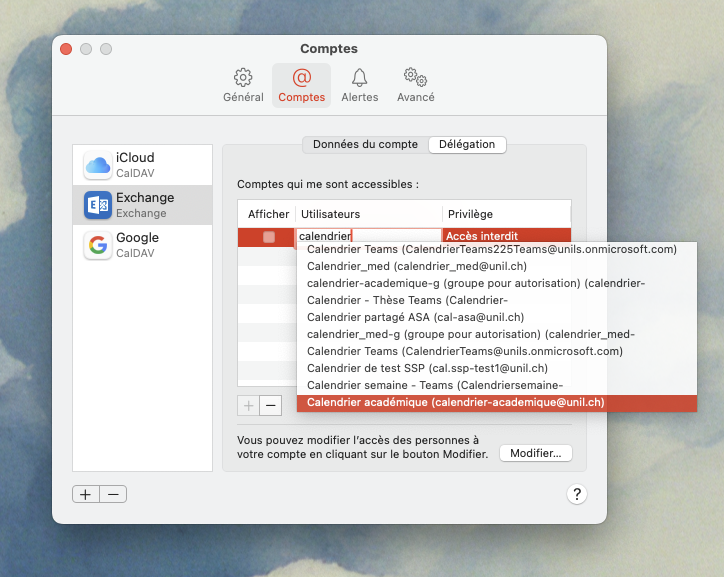
Task: Select the Comptes toolbar icon
Action: point(301,85)
